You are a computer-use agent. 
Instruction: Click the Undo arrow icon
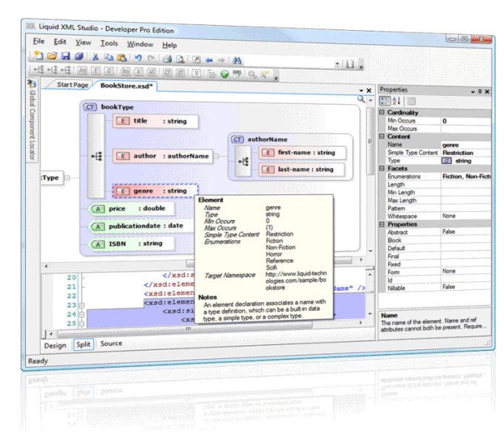point(138,58)
